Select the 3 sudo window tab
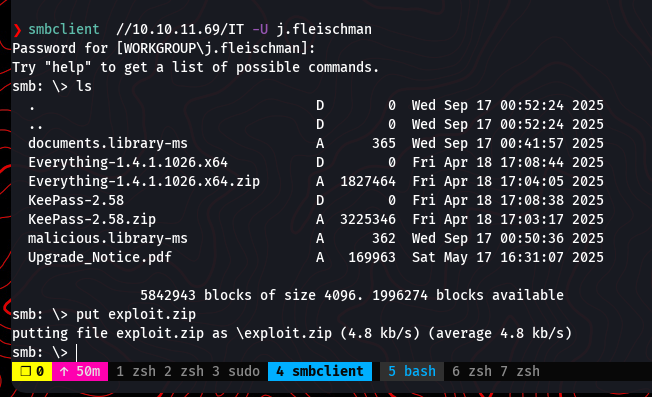 (x=236, y=371)
